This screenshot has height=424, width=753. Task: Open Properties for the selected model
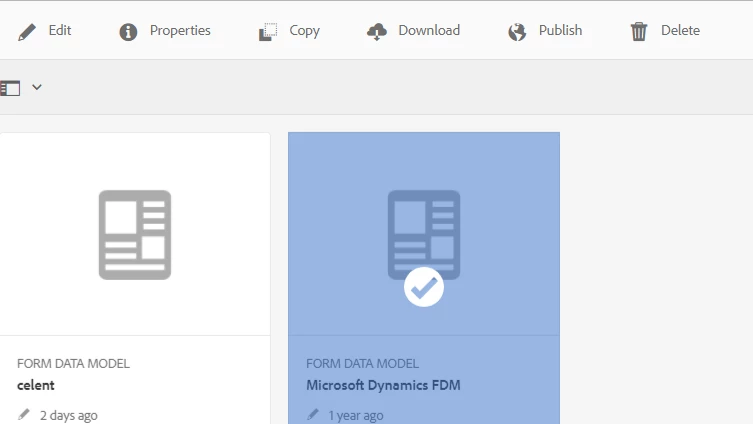coord(180,31)
